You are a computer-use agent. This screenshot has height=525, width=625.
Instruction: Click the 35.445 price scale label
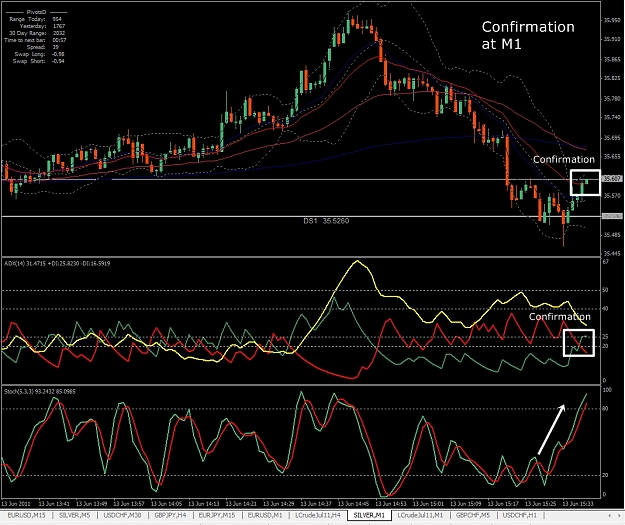(612, 254)
